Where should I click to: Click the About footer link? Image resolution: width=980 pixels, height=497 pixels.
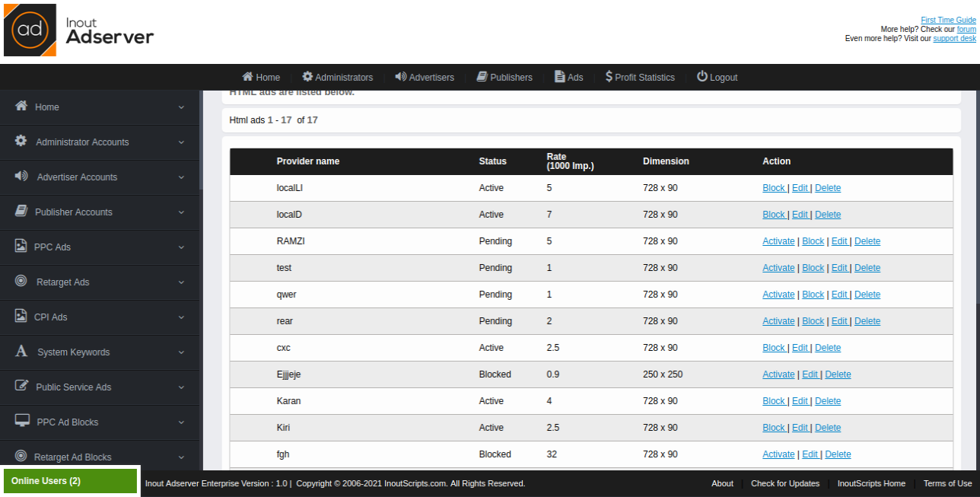[722, 483]
